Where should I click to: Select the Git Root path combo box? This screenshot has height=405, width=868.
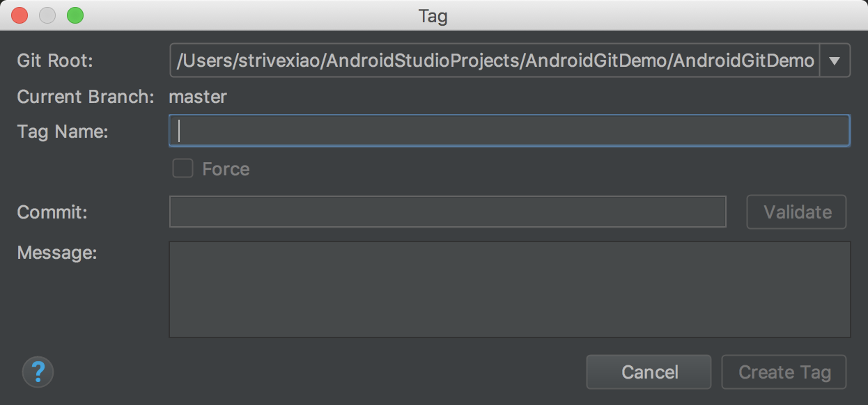coord(495,61)
